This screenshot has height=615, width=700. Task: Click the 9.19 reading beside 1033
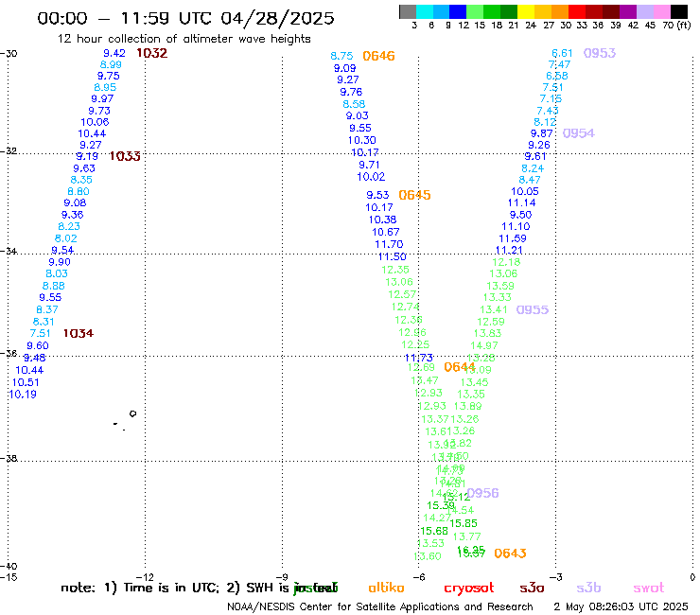[x=87, y=156]
